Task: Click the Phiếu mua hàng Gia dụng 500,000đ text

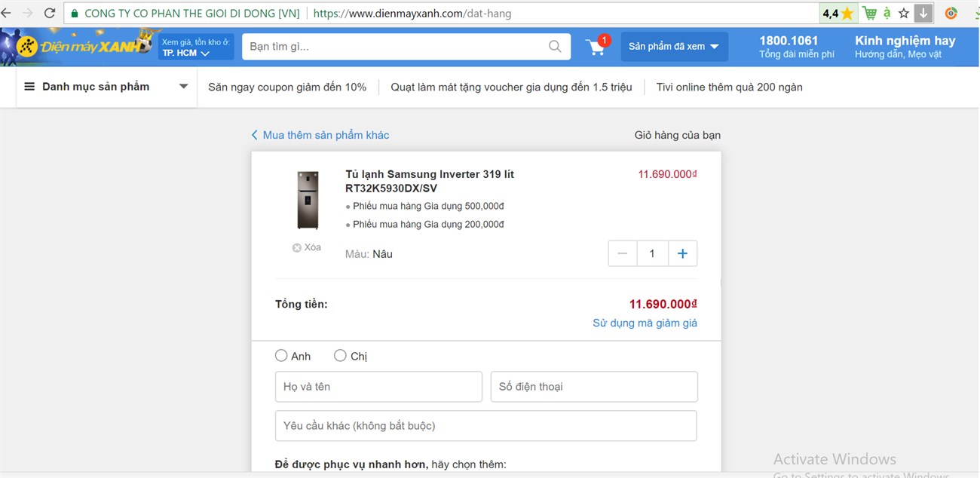Action: pos(428,206)
